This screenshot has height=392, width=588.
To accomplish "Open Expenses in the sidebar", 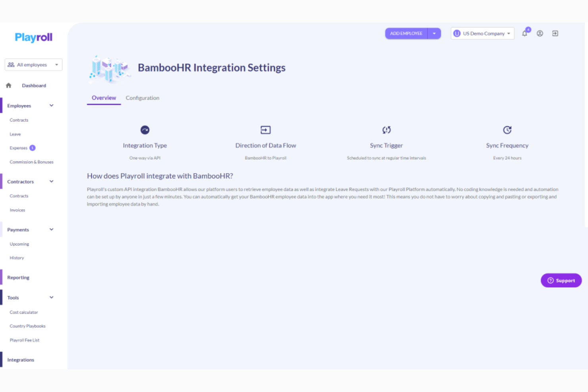I will (x=19, y=148).
